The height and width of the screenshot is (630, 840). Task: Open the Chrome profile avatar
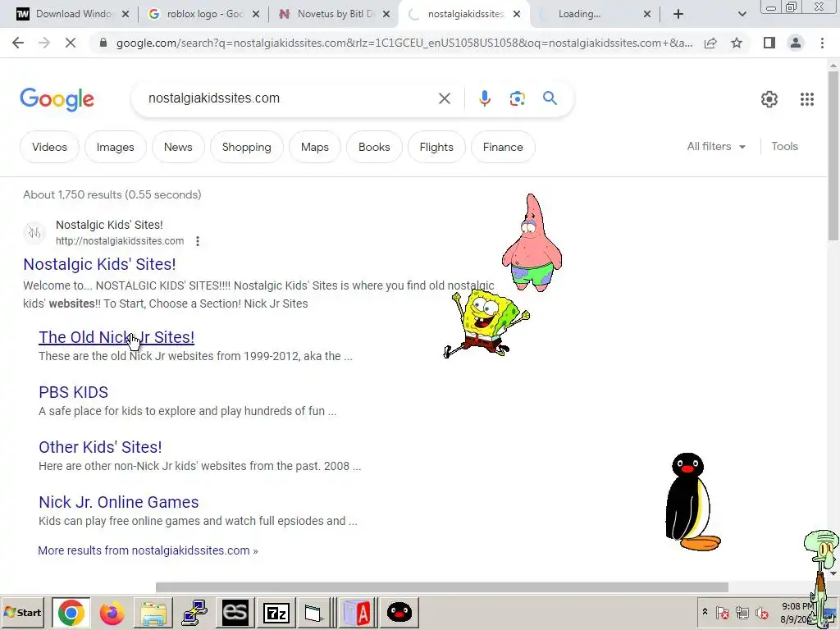coord(796,43)
